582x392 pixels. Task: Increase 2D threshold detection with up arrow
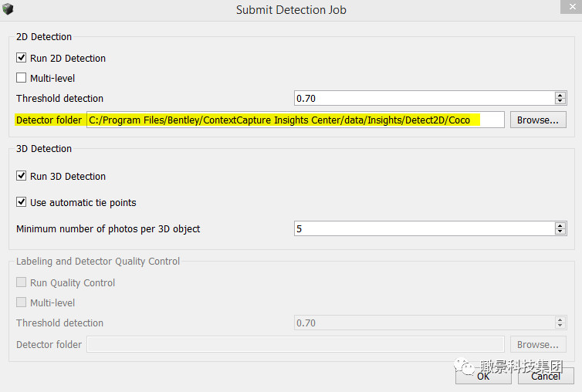560,95
